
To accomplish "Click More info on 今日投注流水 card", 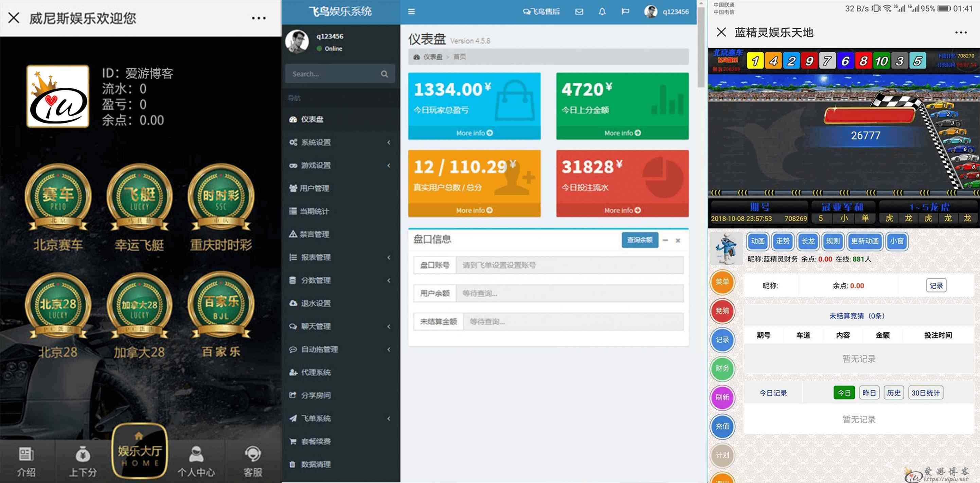I will [622, 210].
